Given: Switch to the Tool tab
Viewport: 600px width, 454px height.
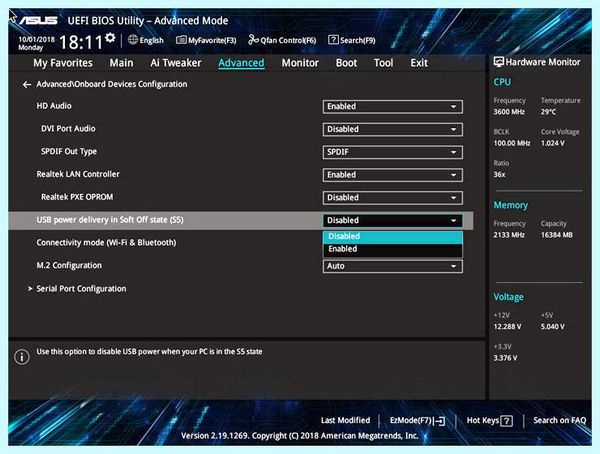Looking at the screenshot, I should pos(383,63).
